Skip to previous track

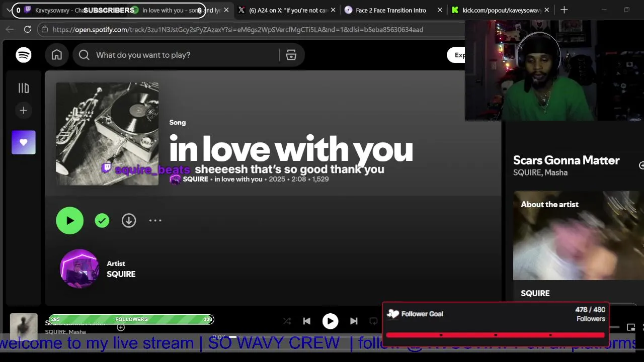tap(307, 321)
